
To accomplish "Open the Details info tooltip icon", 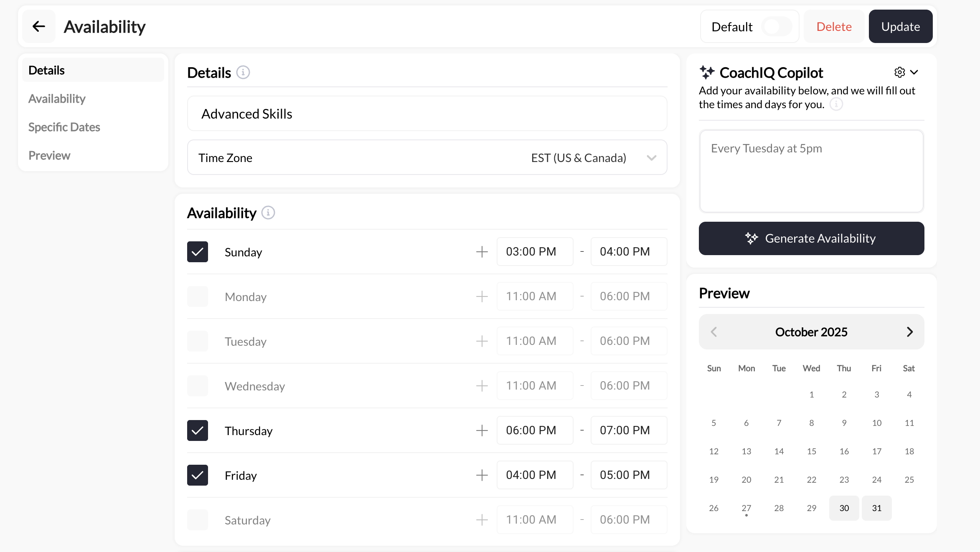I will click(x=243, y=72).
